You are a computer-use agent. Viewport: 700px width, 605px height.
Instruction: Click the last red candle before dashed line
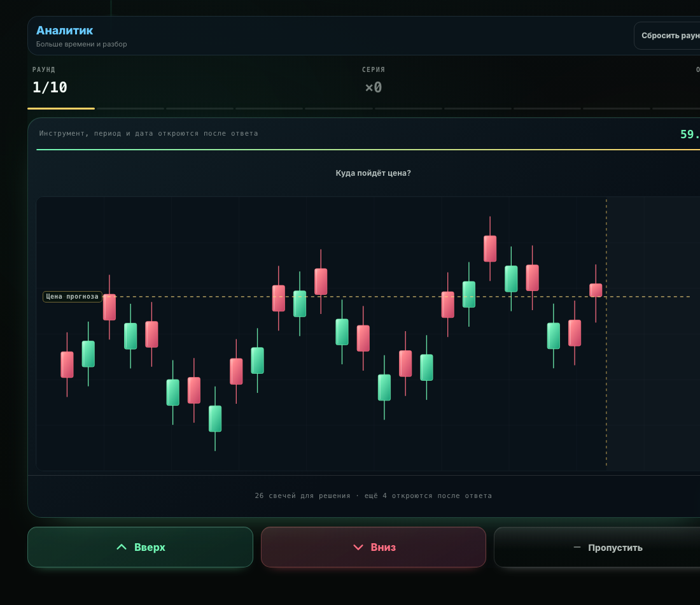click(596, 290)
